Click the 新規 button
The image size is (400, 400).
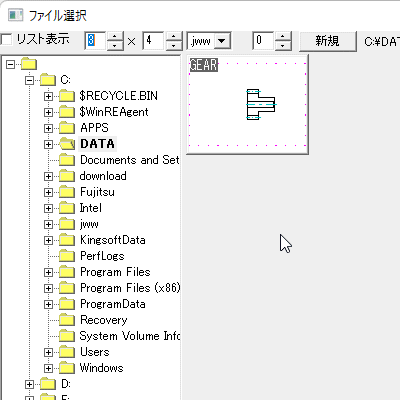tap(328, 41)
